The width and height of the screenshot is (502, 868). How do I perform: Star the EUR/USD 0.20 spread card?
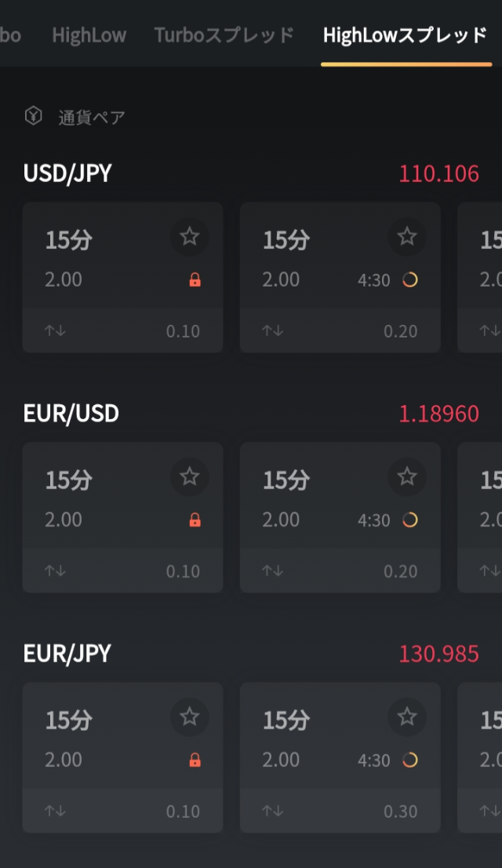[x=407, y=476]
